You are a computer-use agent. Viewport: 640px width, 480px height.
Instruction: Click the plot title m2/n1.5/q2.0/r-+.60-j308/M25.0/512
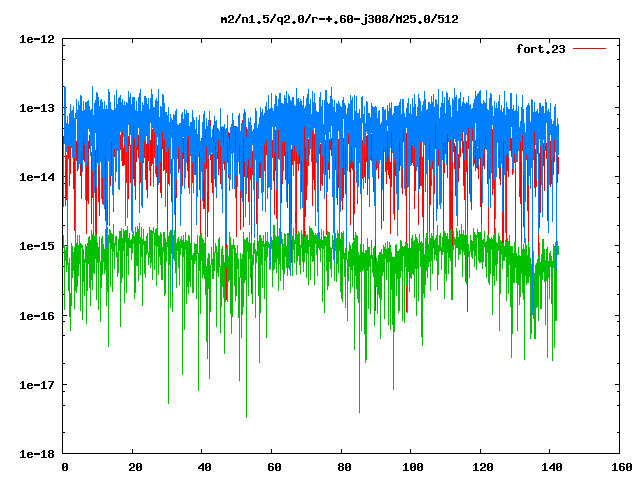(339, 19)
